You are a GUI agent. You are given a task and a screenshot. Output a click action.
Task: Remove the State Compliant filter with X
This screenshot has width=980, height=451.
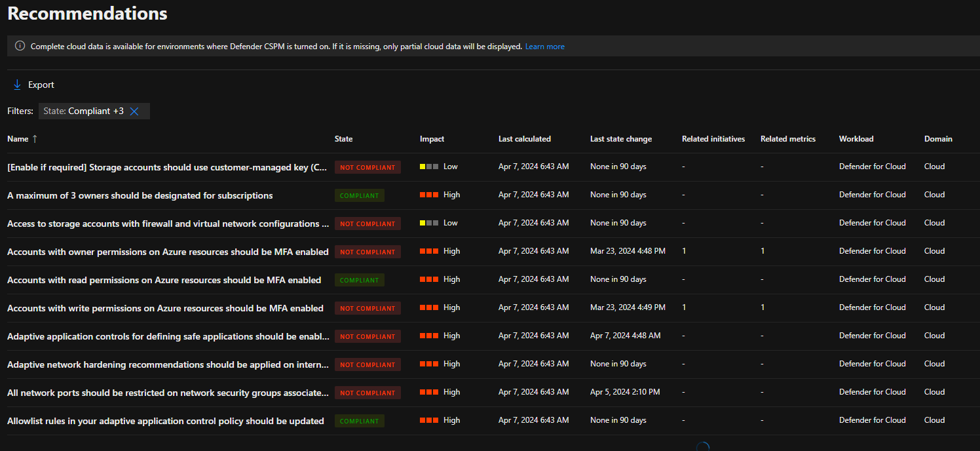[x=134, y=111]
